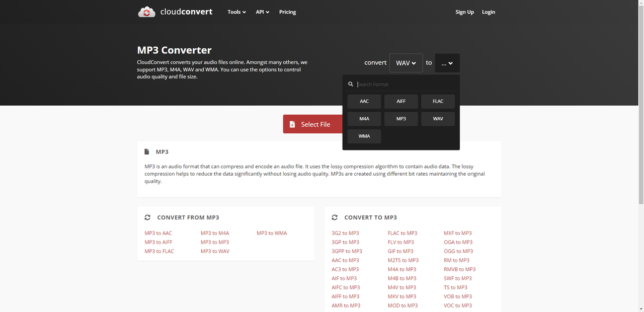Open the GIF to MP3 link
This screenshot has height=312, width=644.
(x=400, y=251)
